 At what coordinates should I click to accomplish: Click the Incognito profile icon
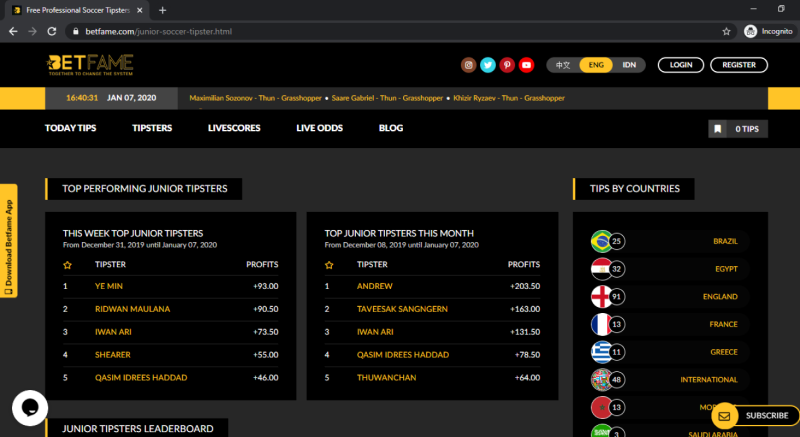tap(751, 32)
